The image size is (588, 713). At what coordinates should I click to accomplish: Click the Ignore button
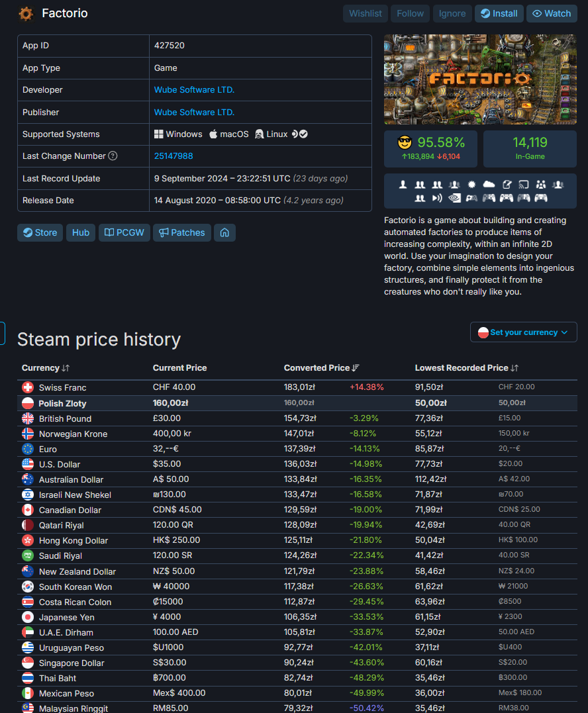pyautogui.click(x=452, y=14)
